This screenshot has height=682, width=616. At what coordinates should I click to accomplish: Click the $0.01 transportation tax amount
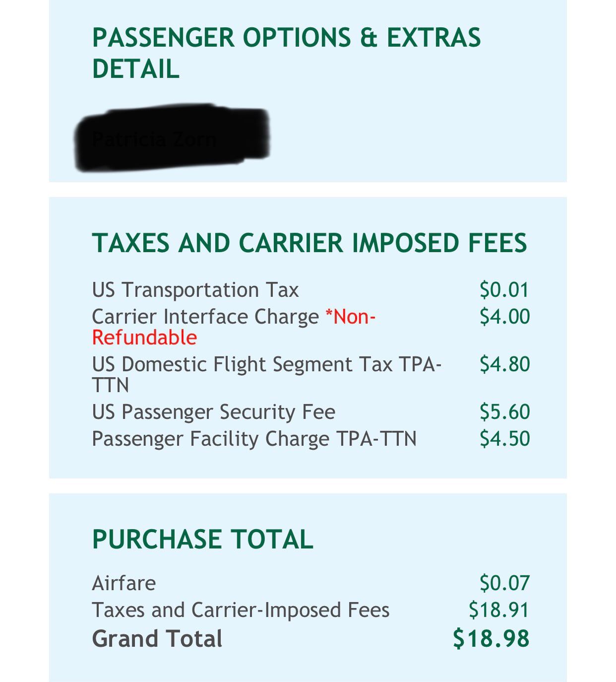pyautogui.click(x=504, y=290)
